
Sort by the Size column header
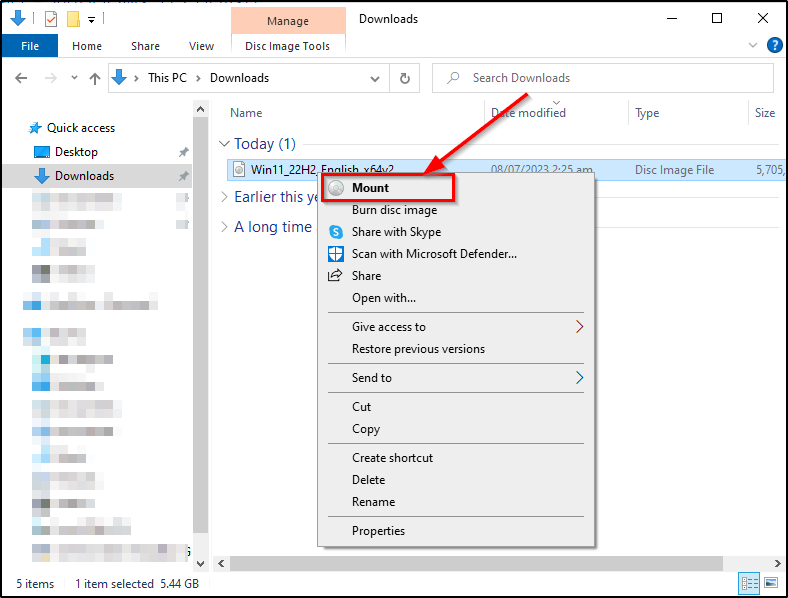click(x=765, y=113)
